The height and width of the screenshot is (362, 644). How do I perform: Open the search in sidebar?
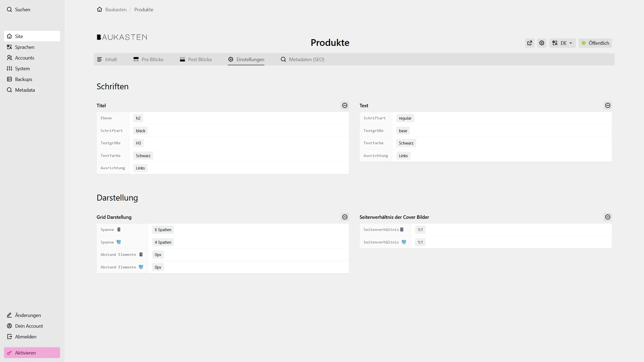[x=19, y=9]
